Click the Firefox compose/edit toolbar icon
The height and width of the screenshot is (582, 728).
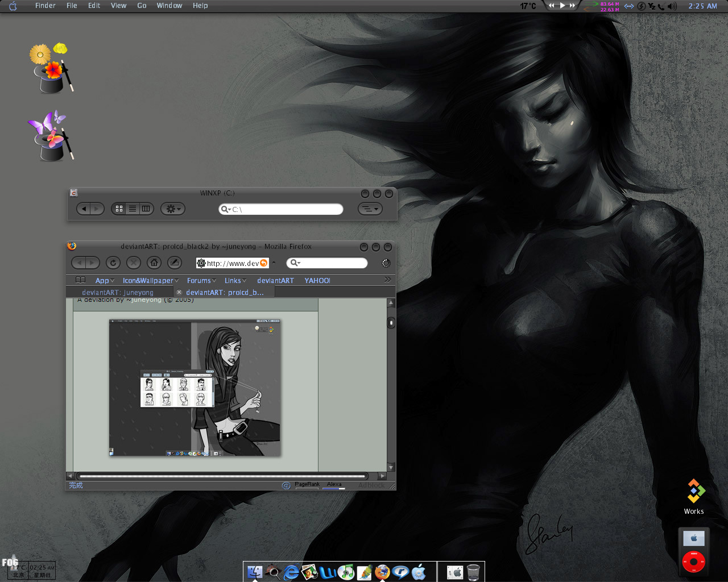coord(175,263)
